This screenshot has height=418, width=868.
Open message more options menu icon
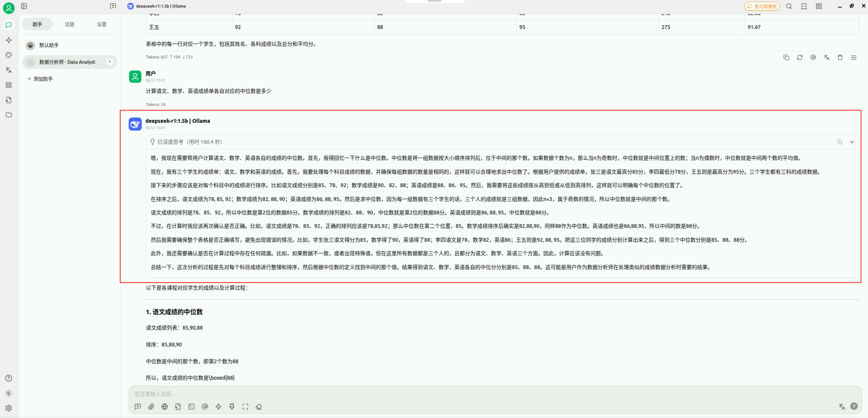tap(854, 57)
